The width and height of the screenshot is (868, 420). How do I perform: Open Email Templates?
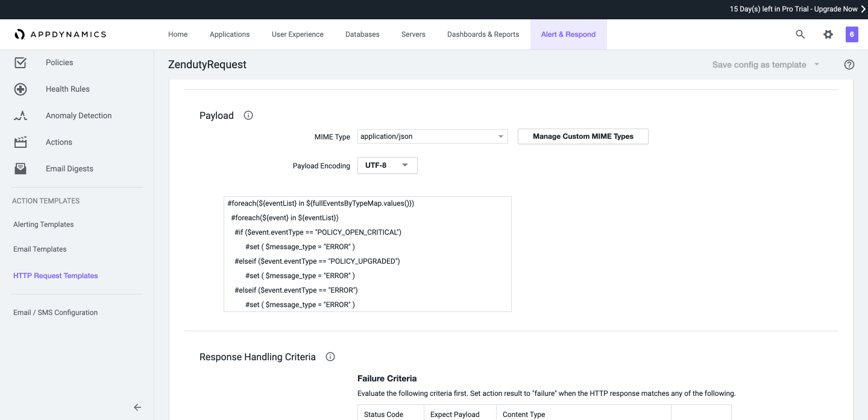click(40, 249)
